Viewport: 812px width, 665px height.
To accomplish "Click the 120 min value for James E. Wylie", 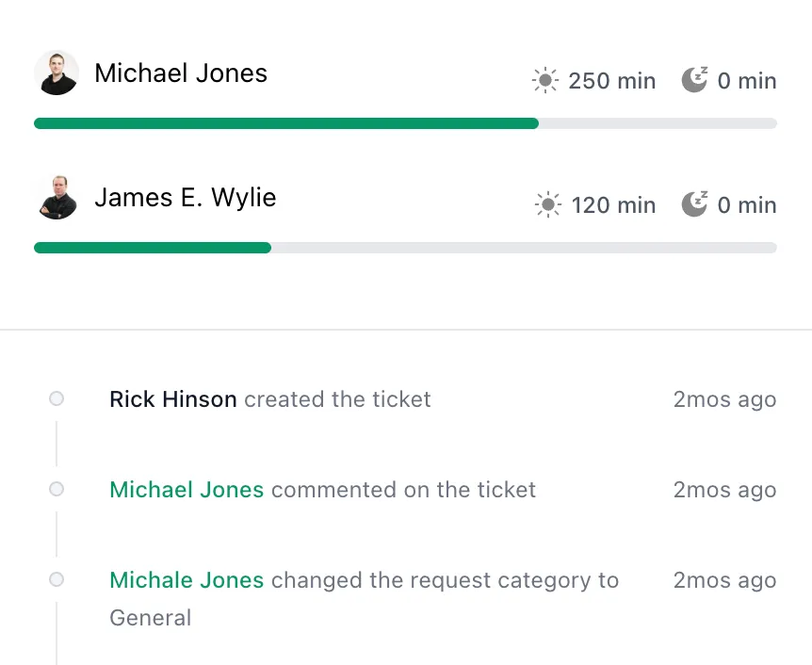I will coord(614,204).
